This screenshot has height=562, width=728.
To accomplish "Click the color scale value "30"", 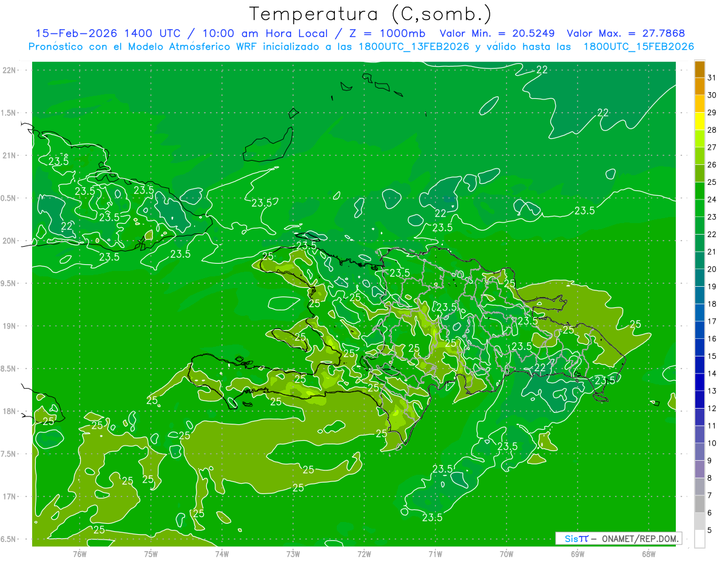I will (x=712, y=95).
